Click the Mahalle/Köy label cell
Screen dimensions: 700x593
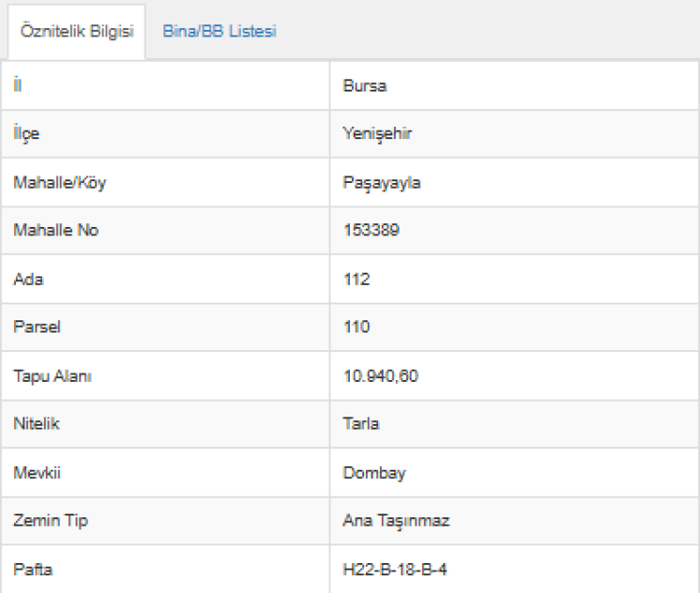[x=60, y=182]
